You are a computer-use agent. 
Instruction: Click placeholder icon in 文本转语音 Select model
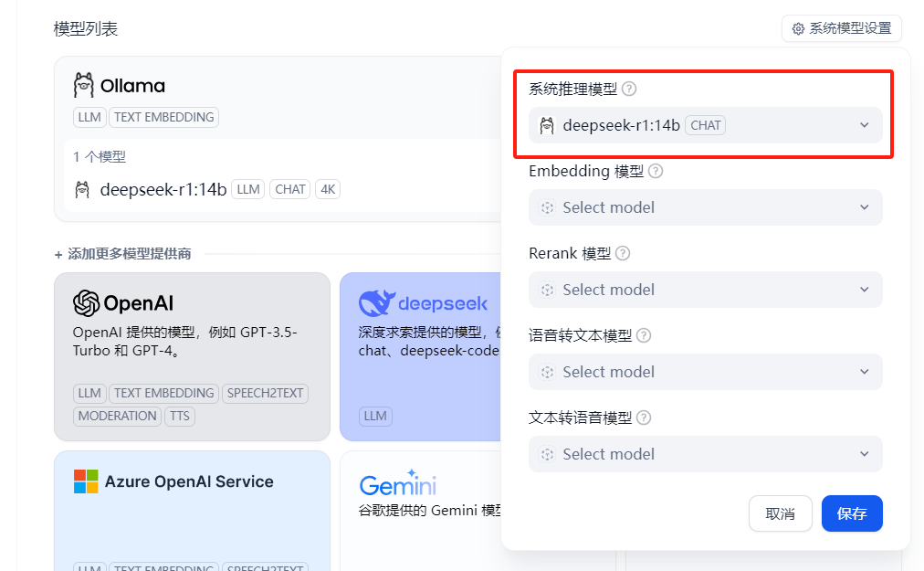point(547,454)
